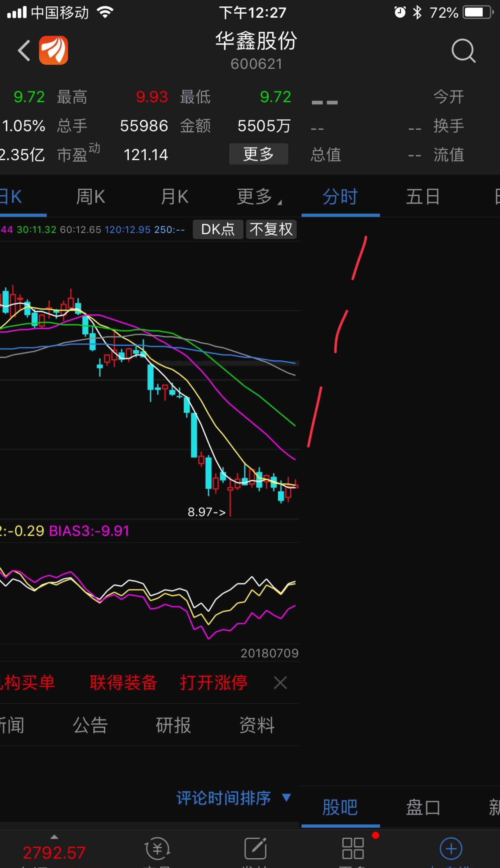
Task: Open the orange Eastmoney logo icon
Action: 53,50
